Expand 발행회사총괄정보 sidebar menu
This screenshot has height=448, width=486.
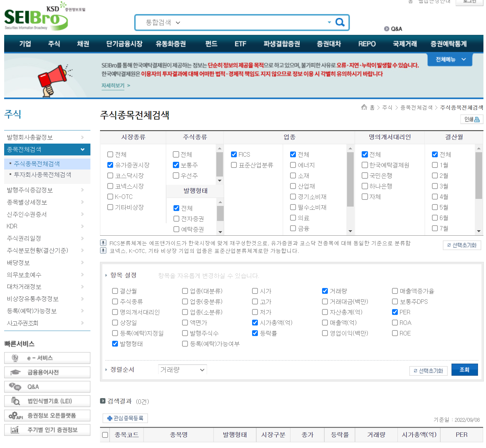pyautogui.click(x=47, y=137)
